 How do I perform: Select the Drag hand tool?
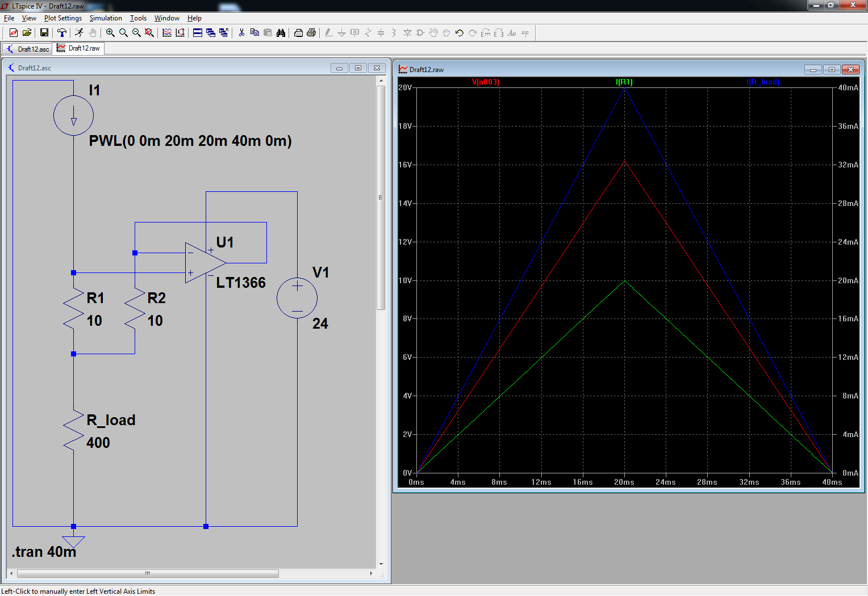[x=446, y=33]
